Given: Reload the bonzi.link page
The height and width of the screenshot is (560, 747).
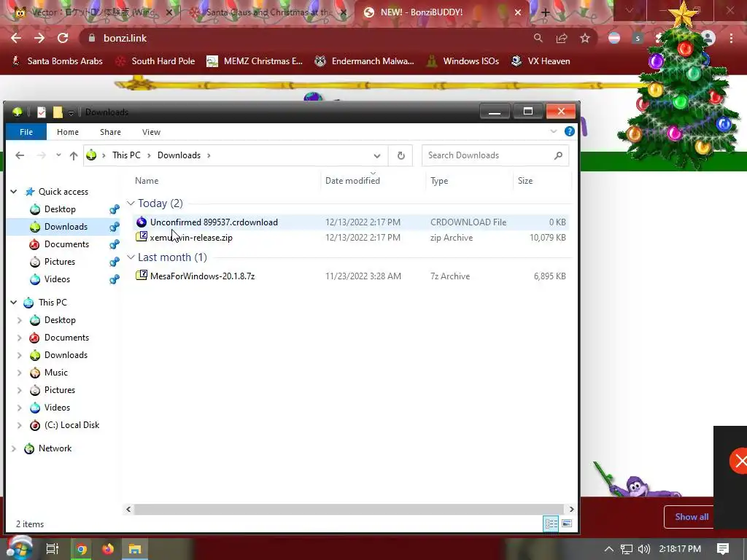Looking at the screenshot, I should click(x=63, y=38).
